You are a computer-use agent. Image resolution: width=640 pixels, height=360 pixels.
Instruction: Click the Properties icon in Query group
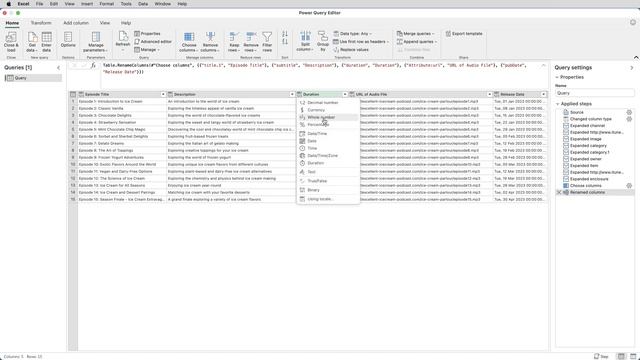pos(137,33)
